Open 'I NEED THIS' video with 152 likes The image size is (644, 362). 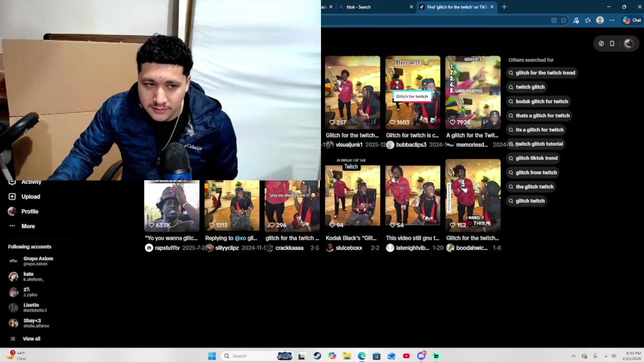pyautogui.click(x=473, y=195)
